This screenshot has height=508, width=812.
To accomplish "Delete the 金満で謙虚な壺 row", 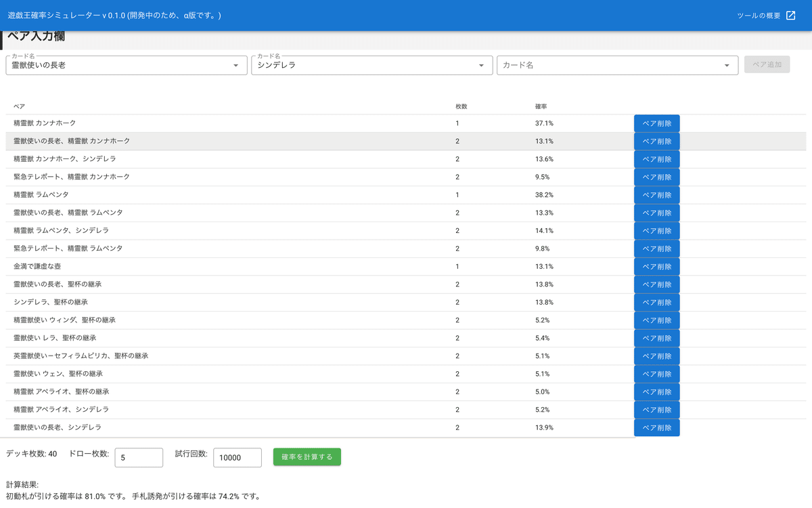I will [x=656, y=266].
